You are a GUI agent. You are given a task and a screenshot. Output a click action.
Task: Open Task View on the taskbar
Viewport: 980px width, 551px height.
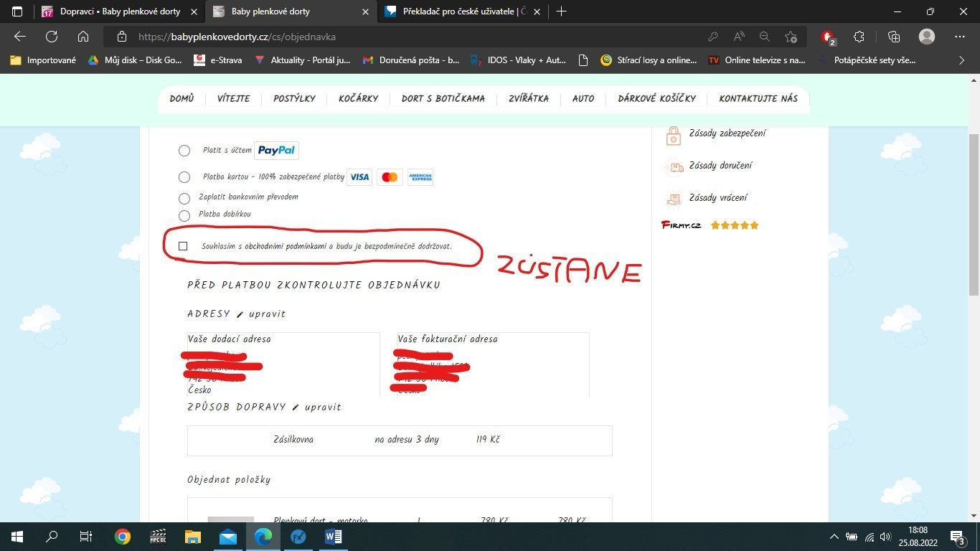pyautogui.click(x=86, y=537)
